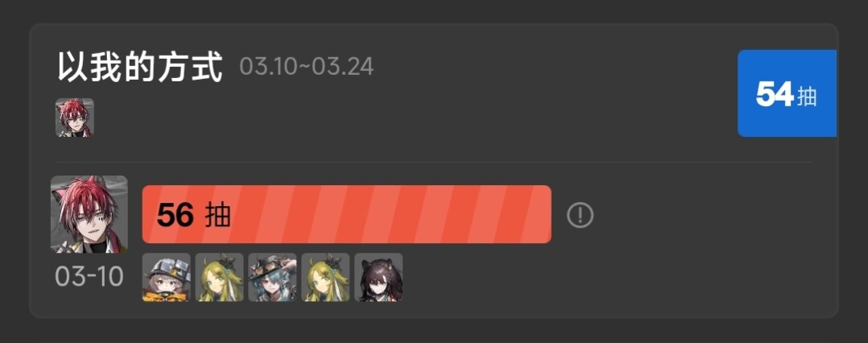The width and height of the screenshot is (868, 343).
Task: Click the blue 54 抽 badge
Action: pyautogui.click(x=787, y=93)
